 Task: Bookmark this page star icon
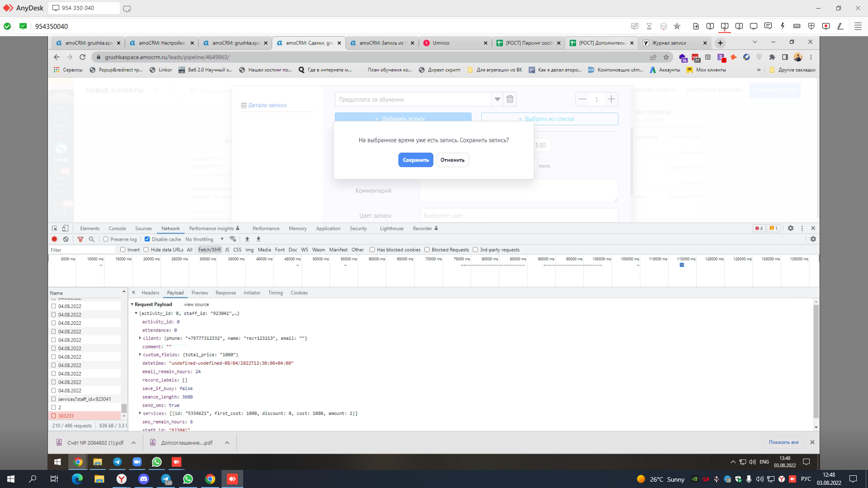(666, 57)
